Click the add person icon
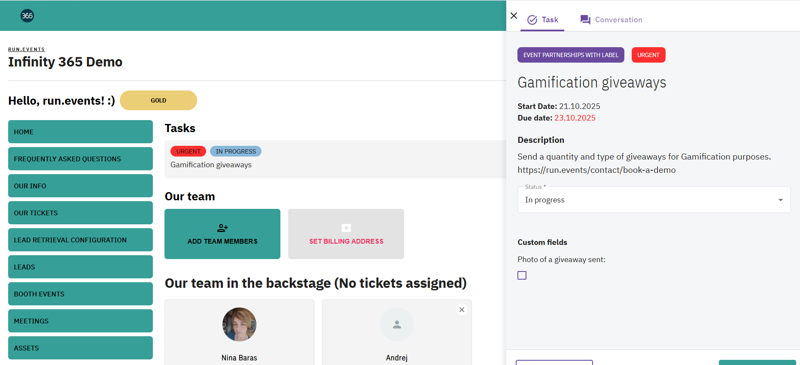Screen dimensions: 800x365 [x=222, y=228]
